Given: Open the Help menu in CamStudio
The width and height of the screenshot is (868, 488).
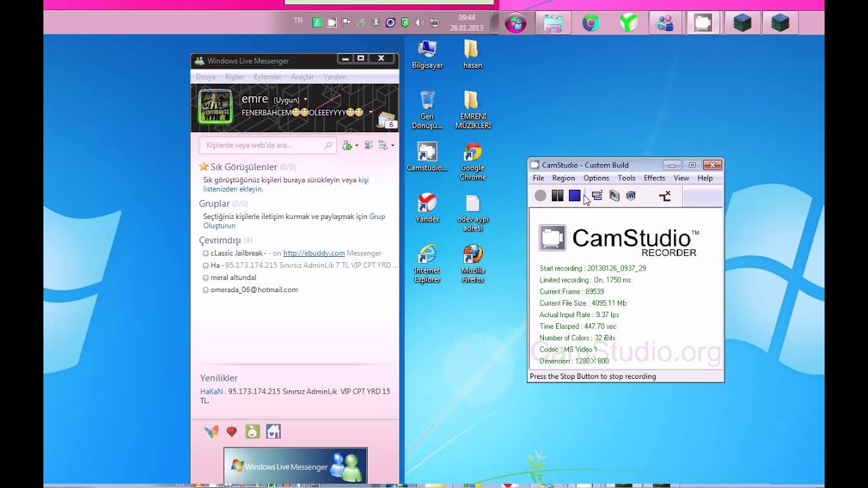Looking at the screenshot, I should click(x=705, y=178).
